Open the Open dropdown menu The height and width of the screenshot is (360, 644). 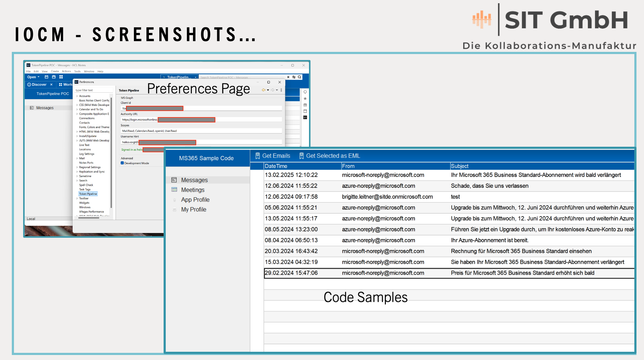click(x=33, y=77)
